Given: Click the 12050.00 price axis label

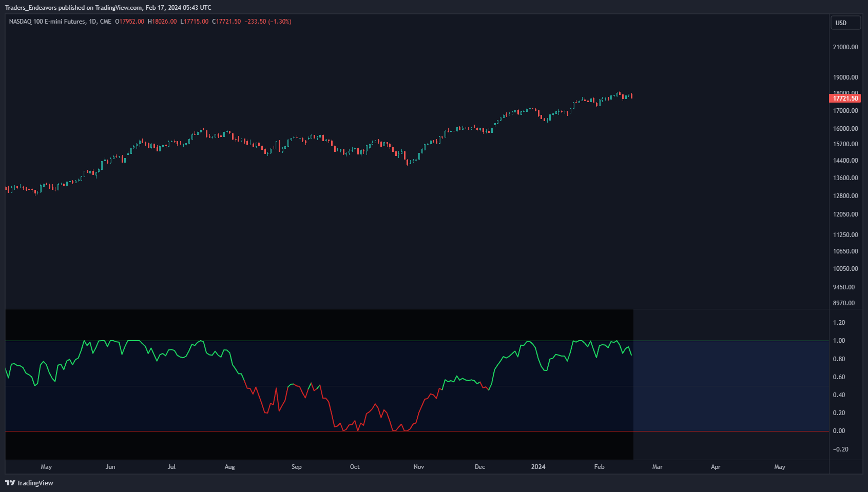Looking at the screenshot, I should point(845,214).
